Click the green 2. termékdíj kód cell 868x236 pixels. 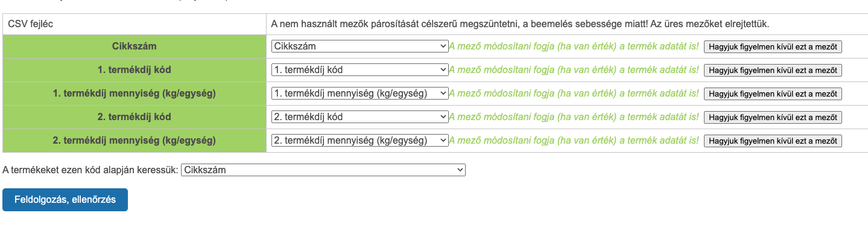pos(135,117)
